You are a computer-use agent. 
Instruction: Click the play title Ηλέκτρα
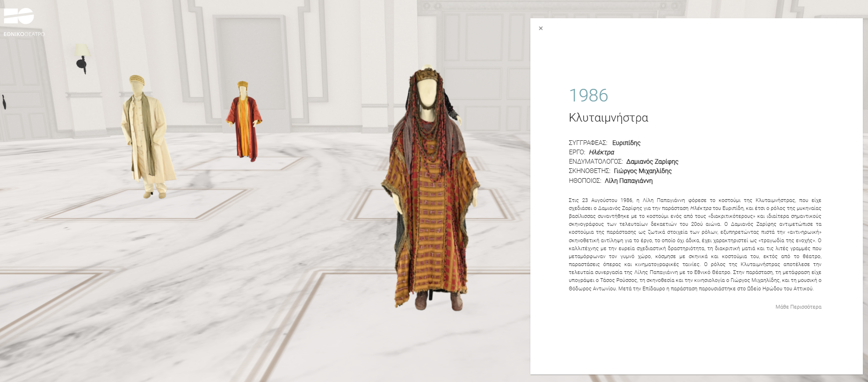coord(601,152)
